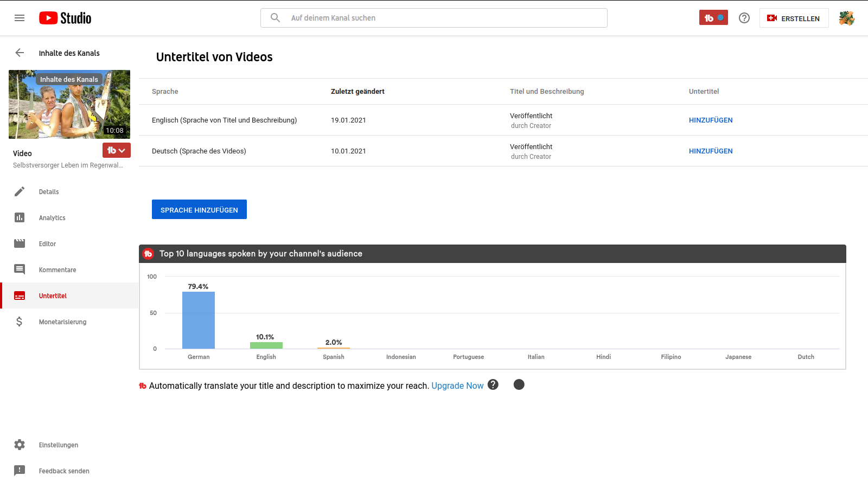Viewport: 868px width, 488px height.
Task: Open the hamburger navigation menu
Action: click(x=20, y=18)
